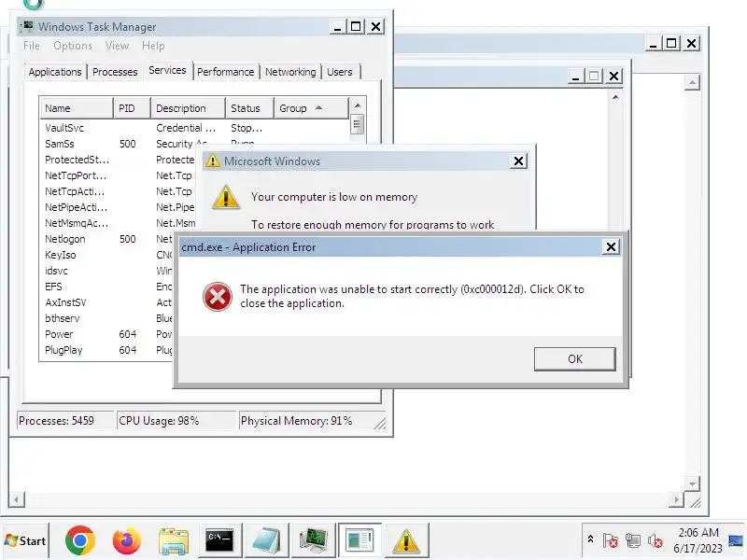Open the network tray icon
This screenshot has width=747, height=560.
pyautogui.click(x=633, y=540)
